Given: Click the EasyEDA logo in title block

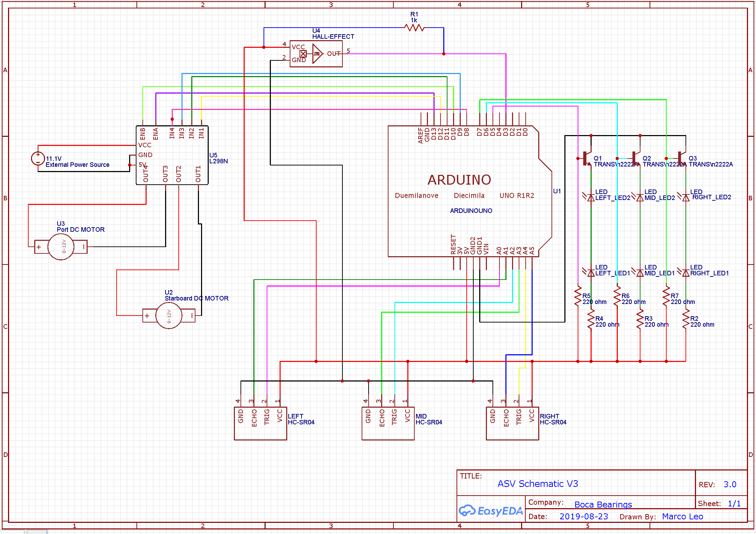Looking at the screenshot, I should 490,511.
